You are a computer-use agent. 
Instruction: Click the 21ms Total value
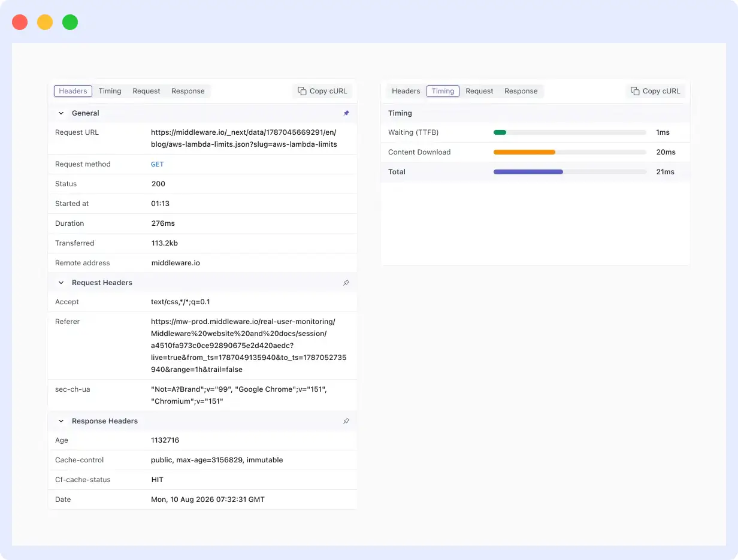coord(665,172)
